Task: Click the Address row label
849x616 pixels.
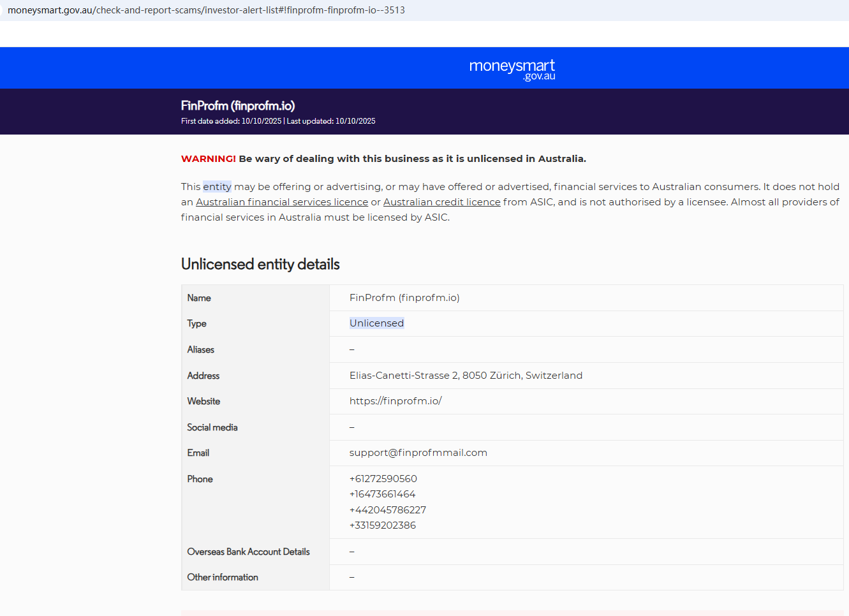Action: pyautogui.click(x=203, y=376)
